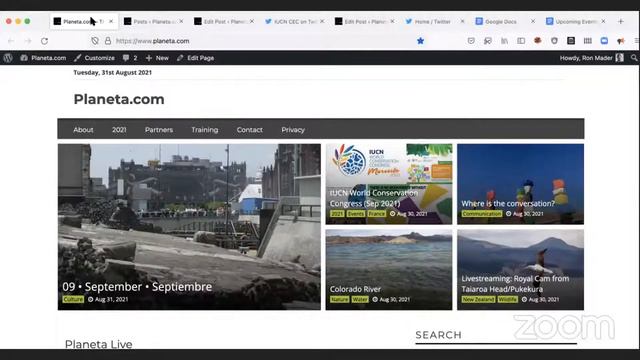This screenshot has width=640, height=360.
Task: Click Edit Page in the admin bar
Action: tap(196, 58)
